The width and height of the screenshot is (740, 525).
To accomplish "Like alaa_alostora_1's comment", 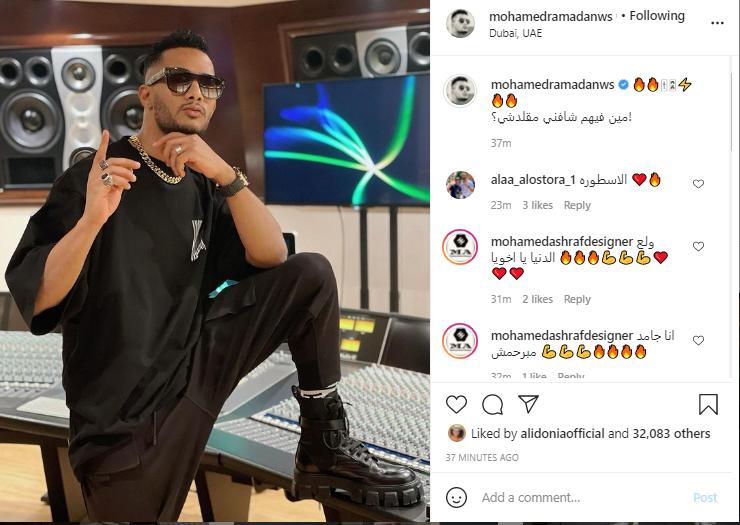I will click(698, 184).
